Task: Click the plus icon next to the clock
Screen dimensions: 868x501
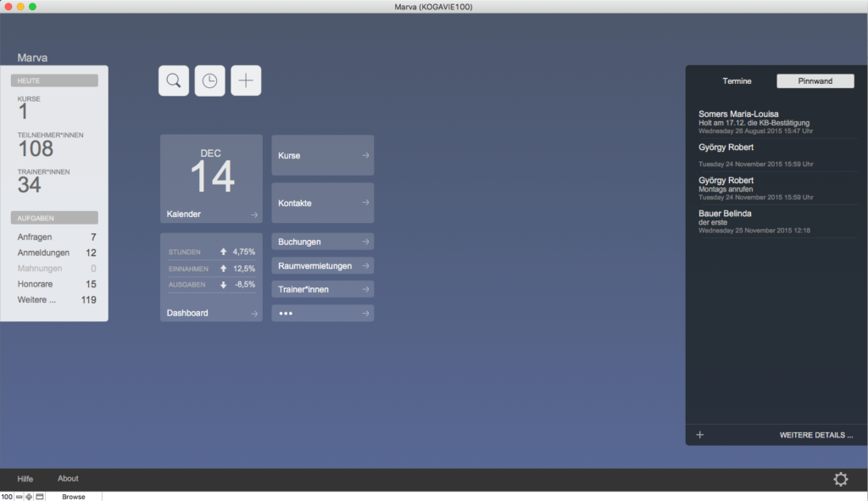Action: click(246, 81)
